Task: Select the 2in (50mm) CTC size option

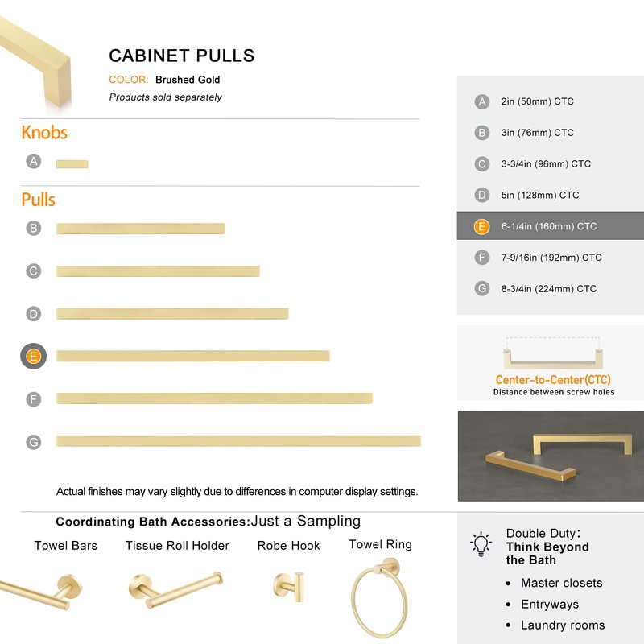Action: tap(551, 101)
